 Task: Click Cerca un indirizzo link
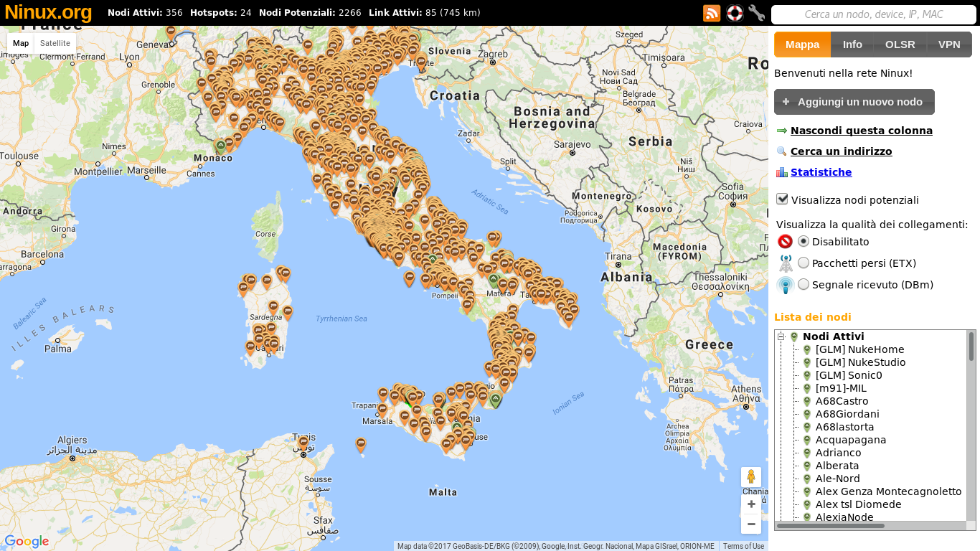[x=842, y=151]
